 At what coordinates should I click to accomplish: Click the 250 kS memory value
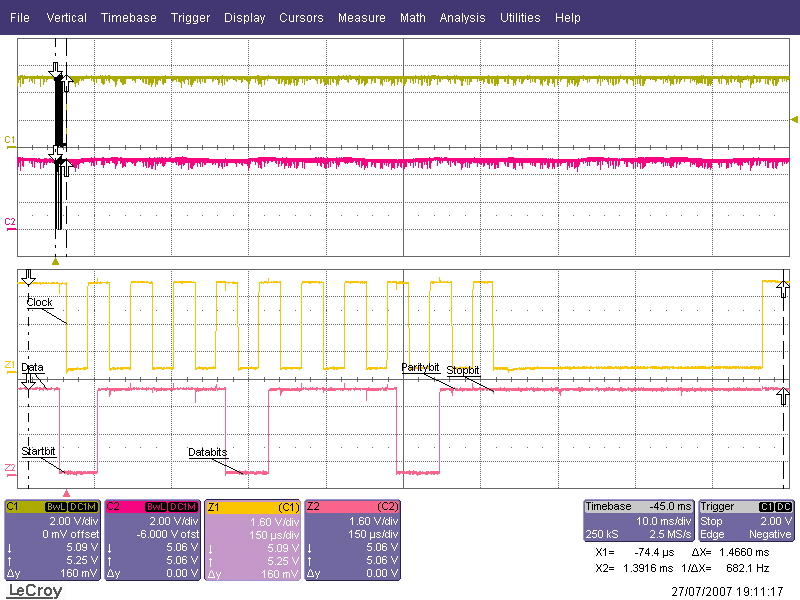602,534
